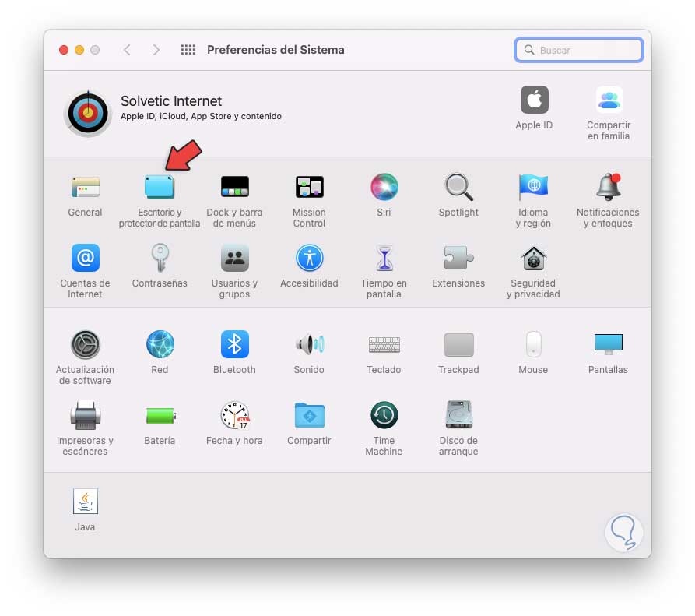Go forward with the right chevron
Screen dimensions: 695x616
156,50
